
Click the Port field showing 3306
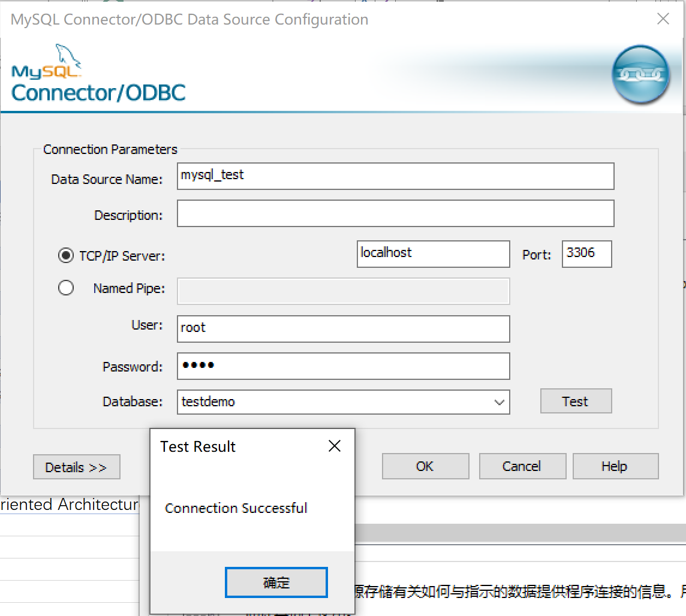tap(586, 253)
